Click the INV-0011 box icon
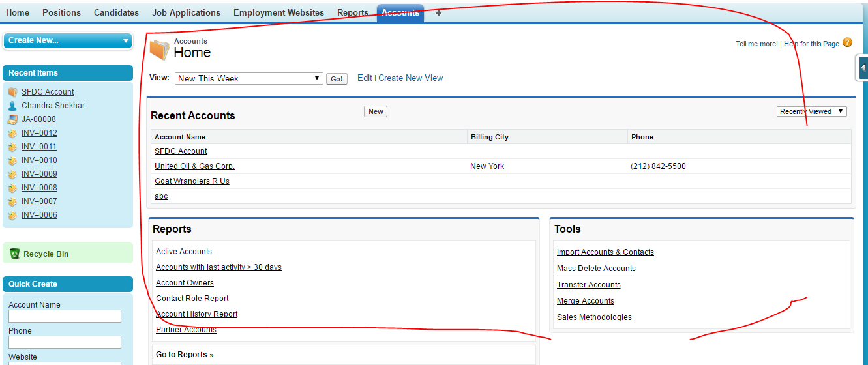This screenshot has height=365, width=868. click(x=12, y=147)
